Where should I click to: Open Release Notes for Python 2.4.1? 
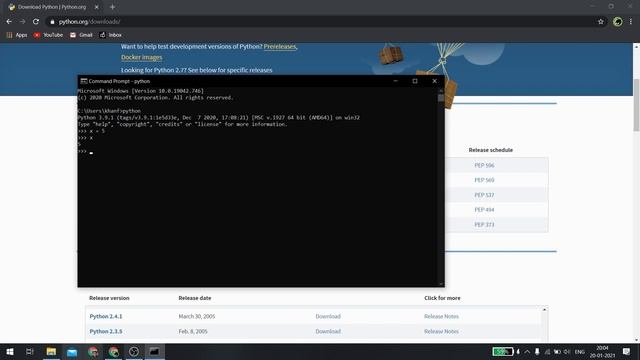point(441,316)
